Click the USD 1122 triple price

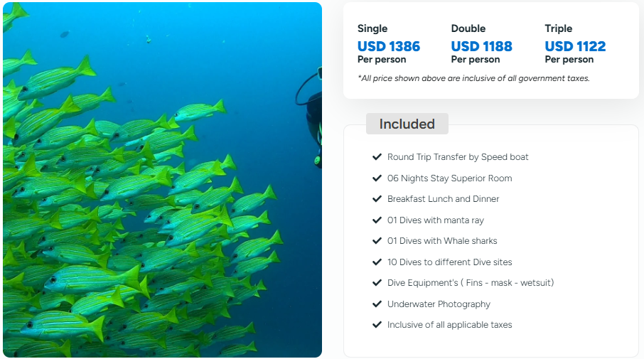pyautogui.click(x=575, y=46)
